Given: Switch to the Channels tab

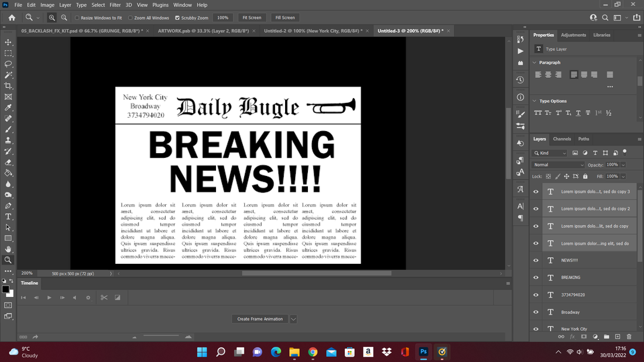Looking at the screenshot, I should [562, 139].
